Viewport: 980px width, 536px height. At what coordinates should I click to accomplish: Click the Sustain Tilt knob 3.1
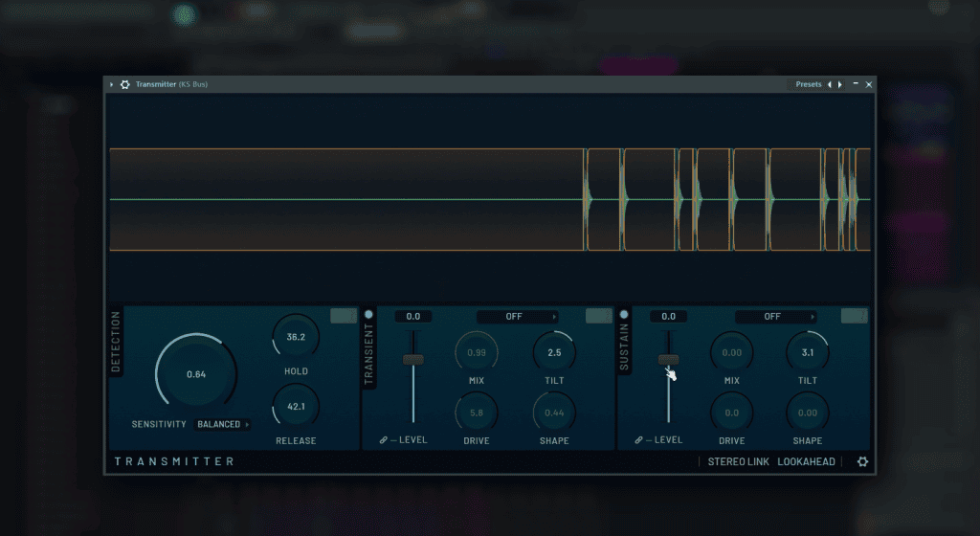[808, 352]
